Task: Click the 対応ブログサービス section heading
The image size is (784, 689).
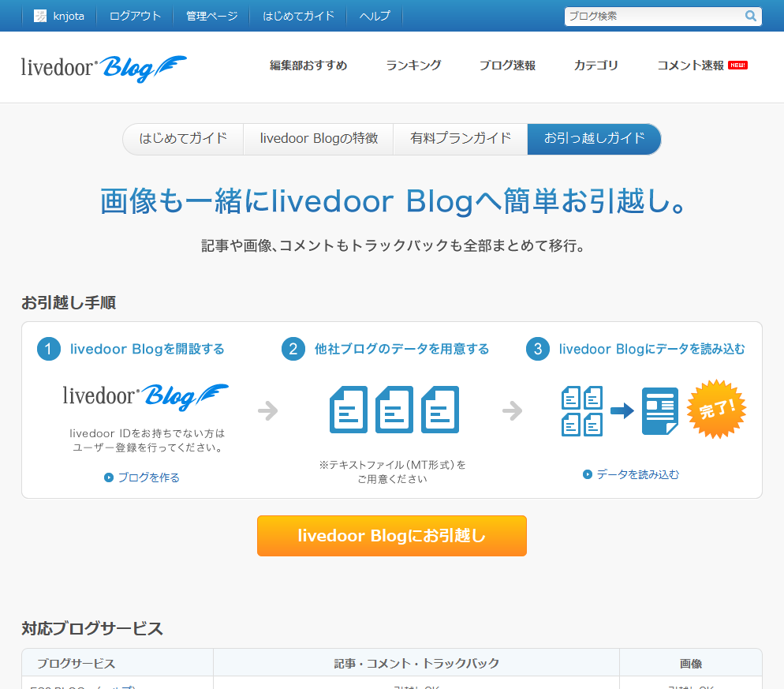Action: 92,628
